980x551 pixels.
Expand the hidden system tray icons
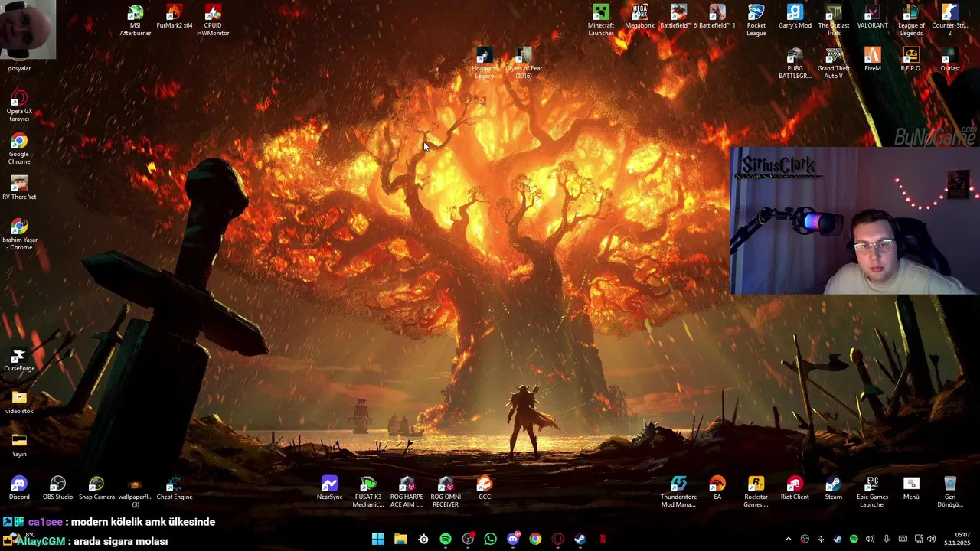788,540
